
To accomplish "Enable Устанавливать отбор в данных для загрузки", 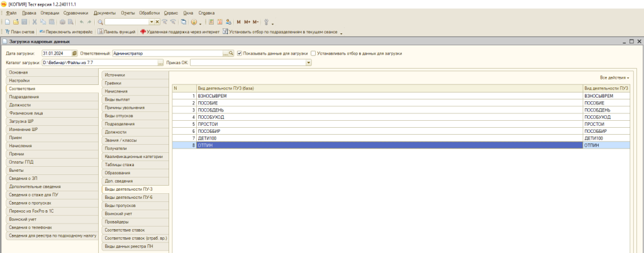I will coord(314,53).
